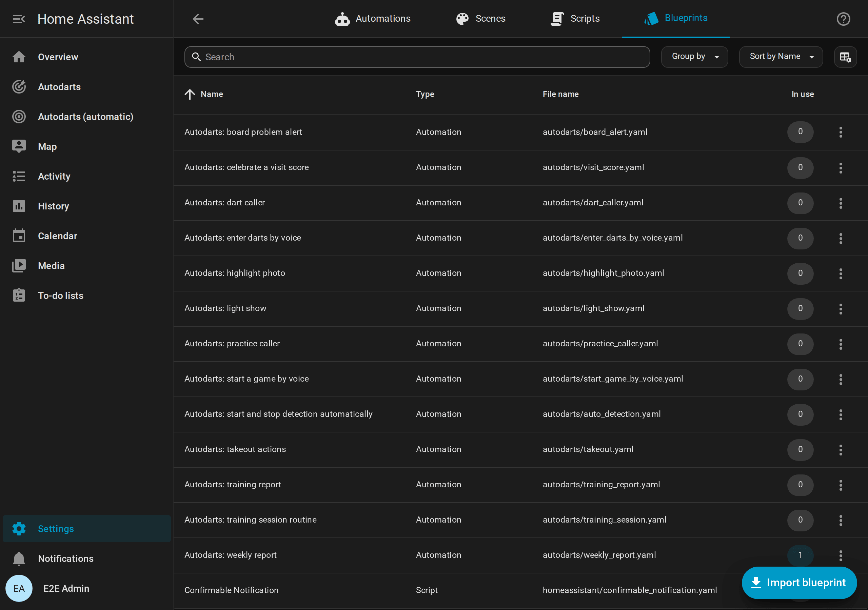Open Settings in the sidebar

[86, 529]
